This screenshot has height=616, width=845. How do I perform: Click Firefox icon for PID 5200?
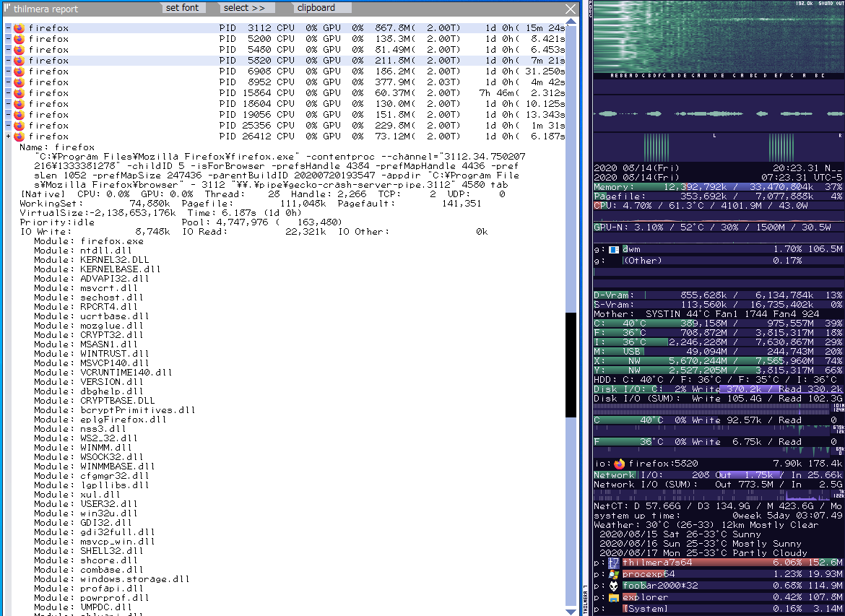pos(19,39)
